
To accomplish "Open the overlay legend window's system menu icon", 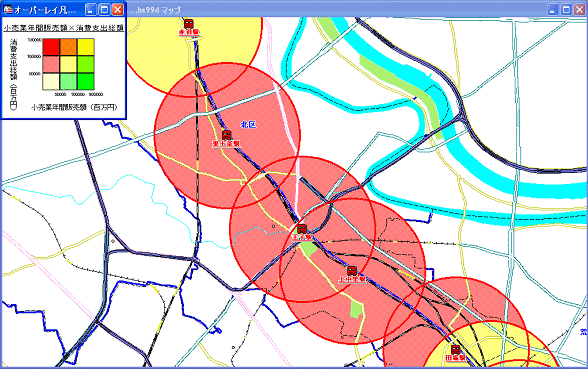I will pyautogui.click(x=8, y=9).
